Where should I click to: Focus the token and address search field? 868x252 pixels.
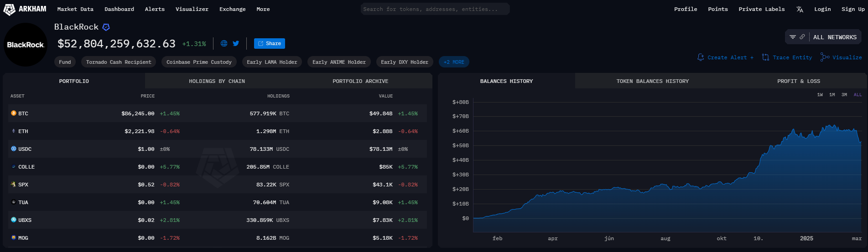pos(435,9)
